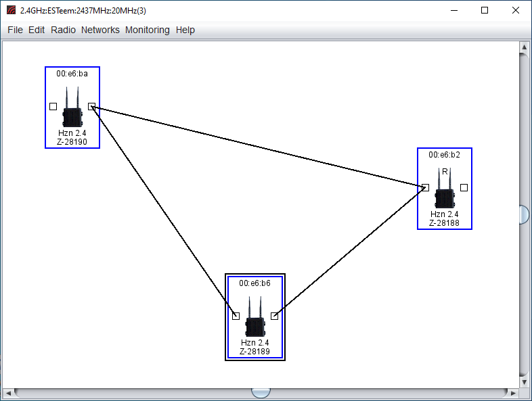Open the File menu
Screen dimensions: 532x401
15,30
